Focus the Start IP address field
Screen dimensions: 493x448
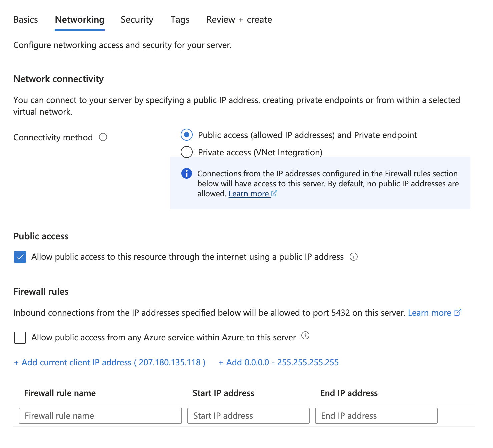[x=249, y=416]
